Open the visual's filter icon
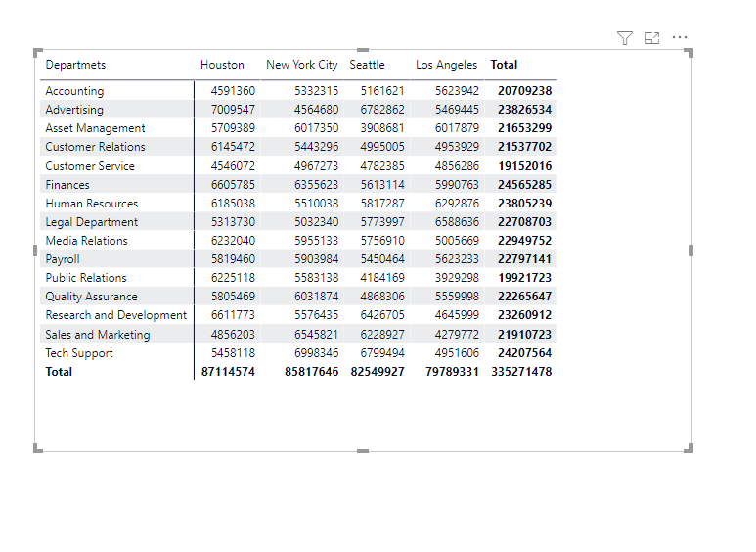The image size is (756, 552). [x=625, y=37]
